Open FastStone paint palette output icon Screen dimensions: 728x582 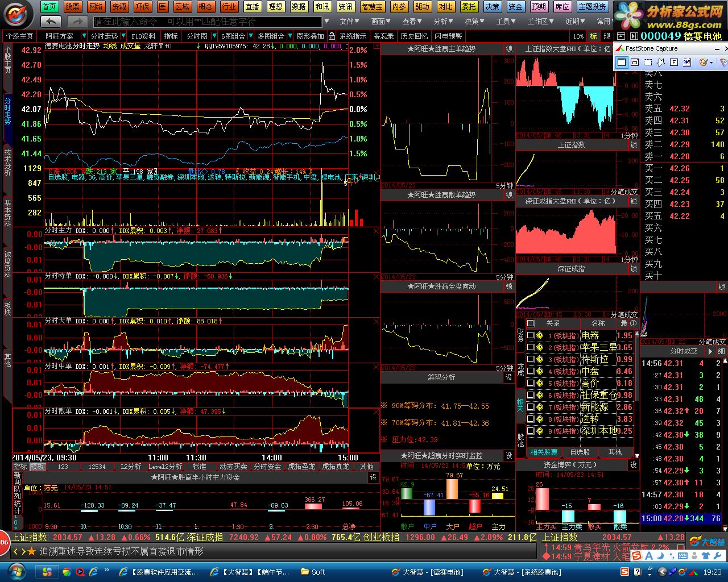(703, 63)
